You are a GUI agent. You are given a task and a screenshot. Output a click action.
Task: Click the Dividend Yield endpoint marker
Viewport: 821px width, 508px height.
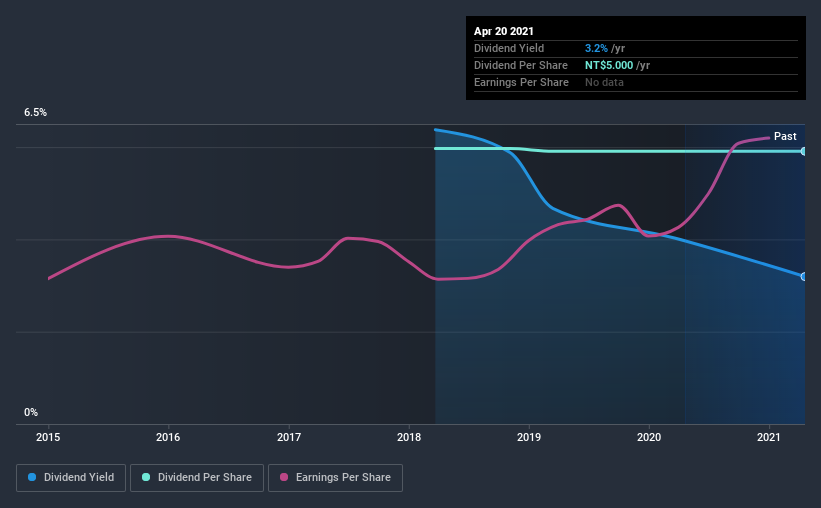[804, 277]
